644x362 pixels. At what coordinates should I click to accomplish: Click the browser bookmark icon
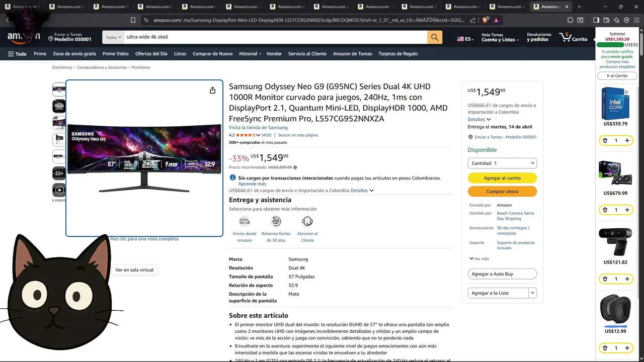click(x=133, y=20)
